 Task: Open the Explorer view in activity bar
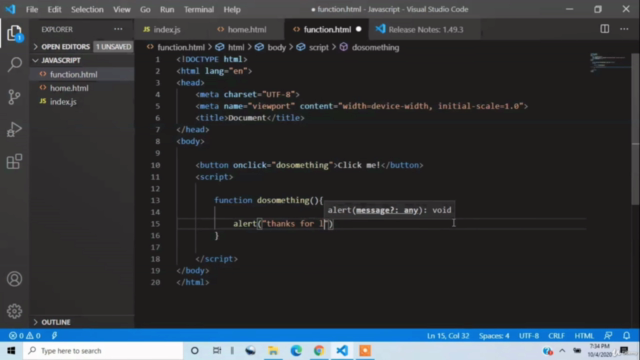pos(14,33)
